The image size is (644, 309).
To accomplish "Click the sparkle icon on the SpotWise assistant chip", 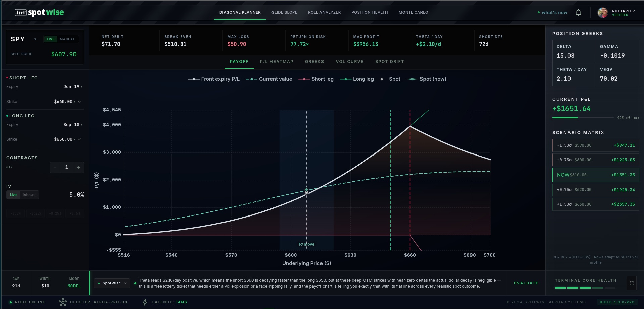I will click(98, 283).
